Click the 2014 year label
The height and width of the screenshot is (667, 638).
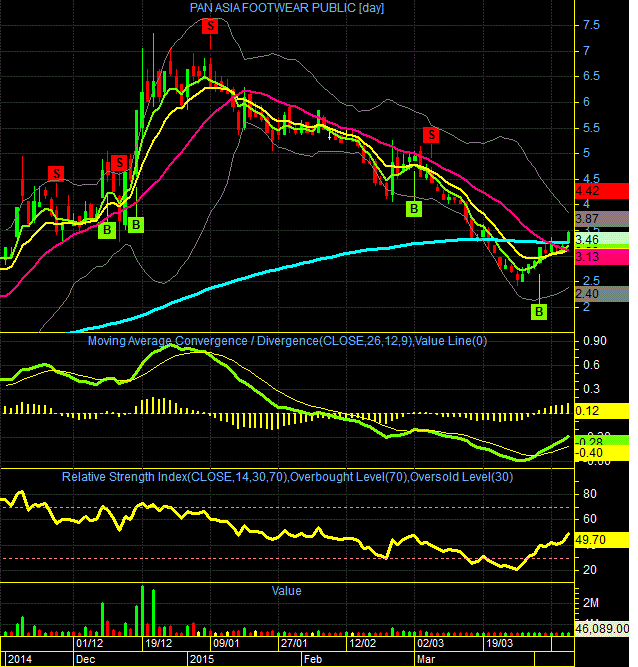point(20,659)
